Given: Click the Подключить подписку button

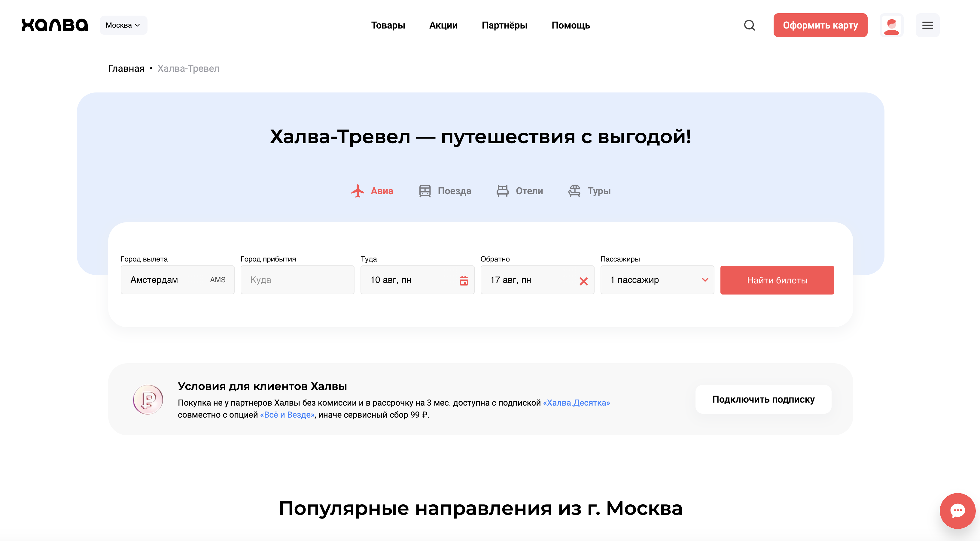Looking at the screenshot, I should click(x=763, y=399).
